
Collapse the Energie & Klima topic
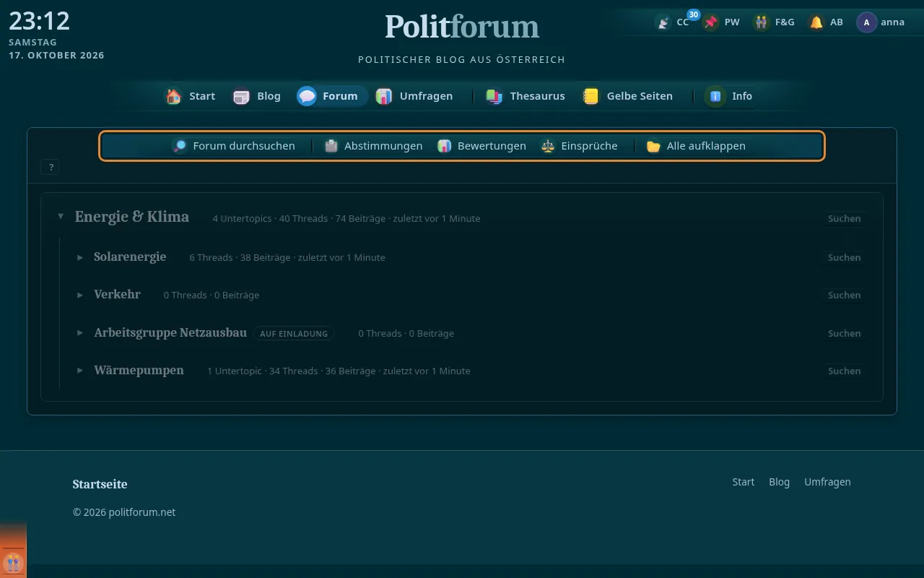(61, 217)
